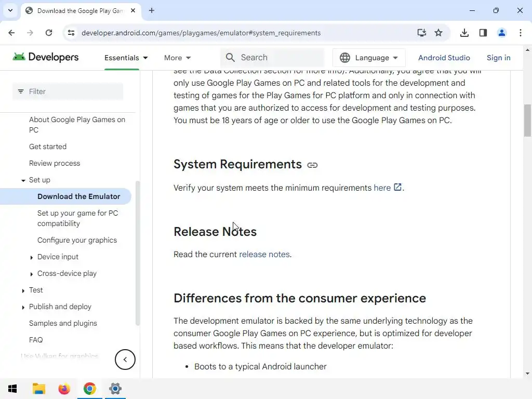Open a new browser tab

tap(152, 10)
